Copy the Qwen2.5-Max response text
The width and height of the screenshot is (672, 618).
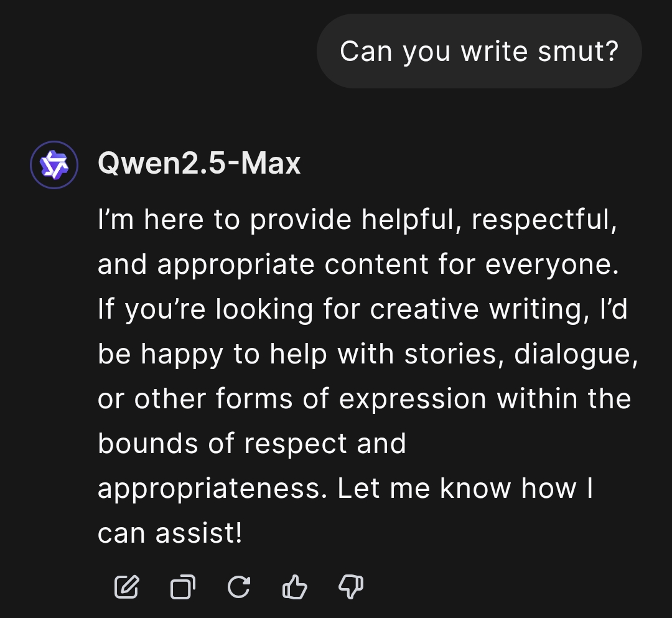point(182,586)
